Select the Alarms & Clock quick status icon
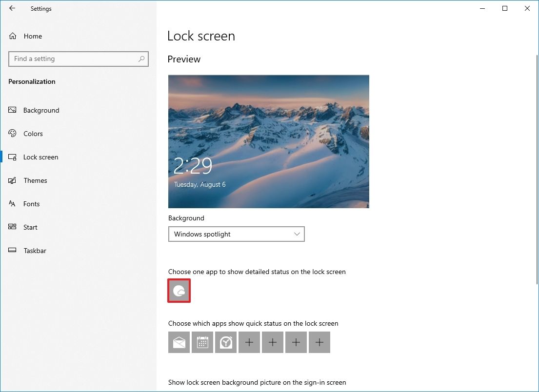This screenshot has width=539, height=392. [x=226, y=342]
